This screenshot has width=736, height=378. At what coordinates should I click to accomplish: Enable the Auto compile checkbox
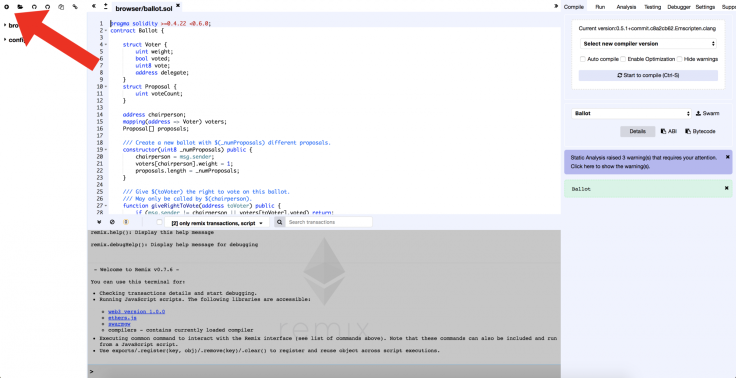tap(583, 59)
